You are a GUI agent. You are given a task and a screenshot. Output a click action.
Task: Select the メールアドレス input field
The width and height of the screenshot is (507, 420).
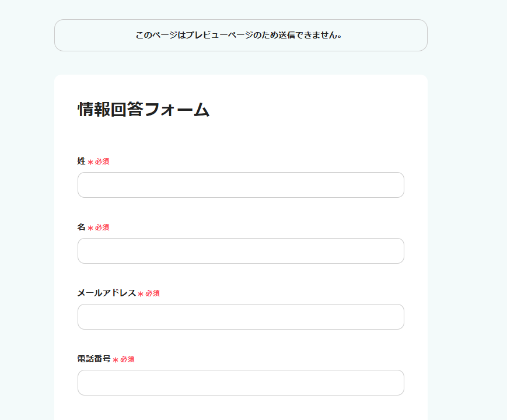tap(240, 317)
